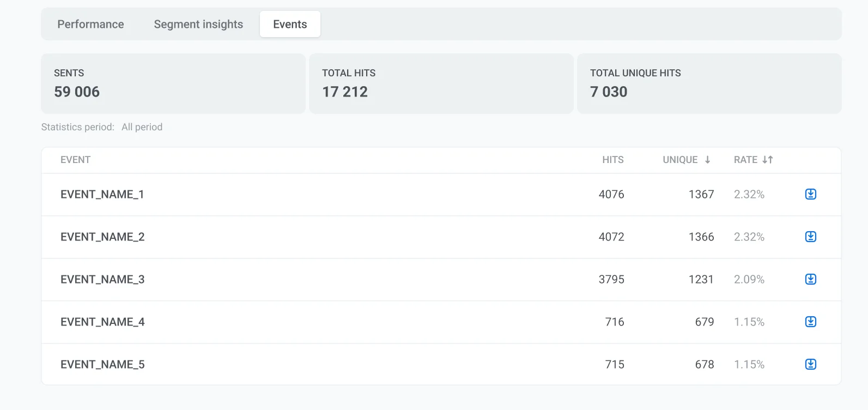Click the HITS column header

tap(612, 160)
